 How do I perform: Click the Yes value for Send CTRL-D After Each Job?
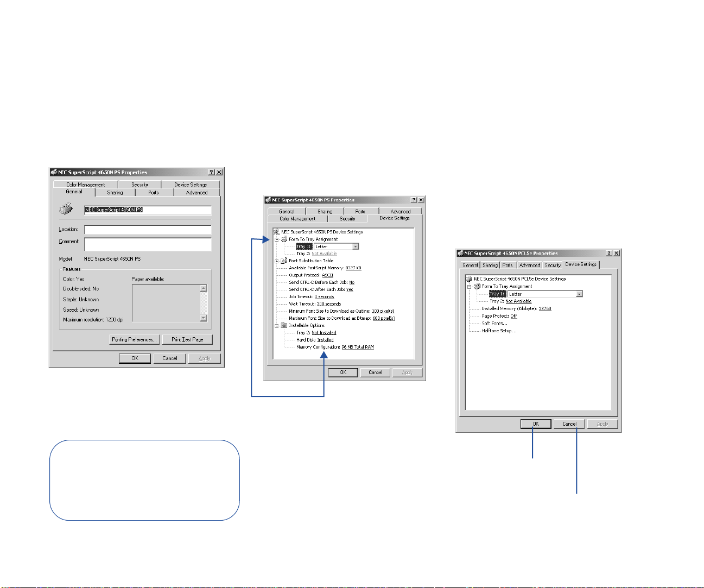[x=350, y=289]
